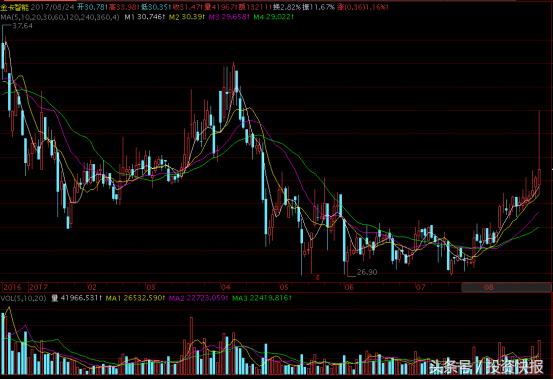Click the 金卡智能 stock name
This screenshot has width=553, height=380.
pyautogui.click(x=14, y=7)
